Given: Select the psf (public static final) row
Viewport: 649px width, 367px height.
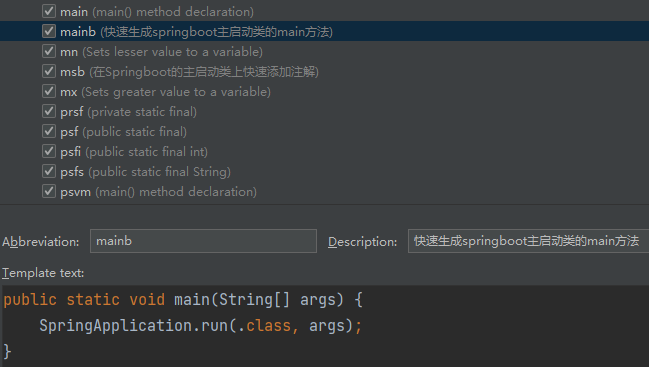Looking at the screenshot, I should tap(324, 131).
